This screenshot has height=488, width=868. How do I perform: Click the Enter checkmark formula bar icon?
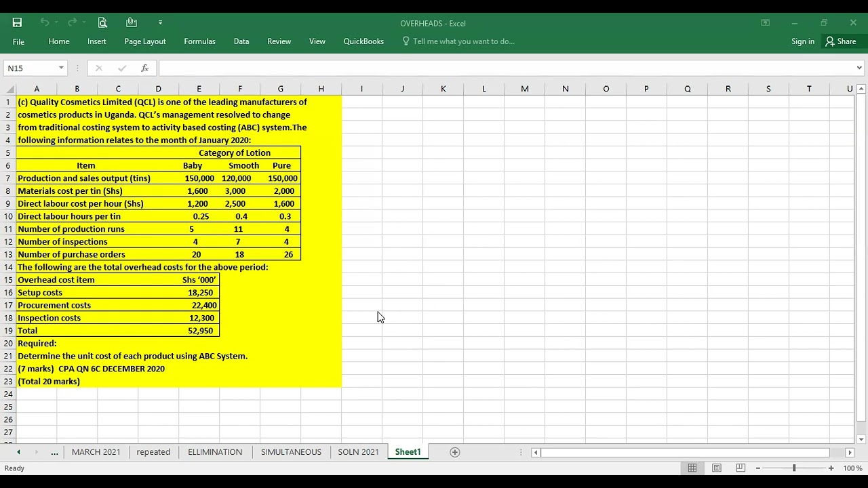pos(122,68)
